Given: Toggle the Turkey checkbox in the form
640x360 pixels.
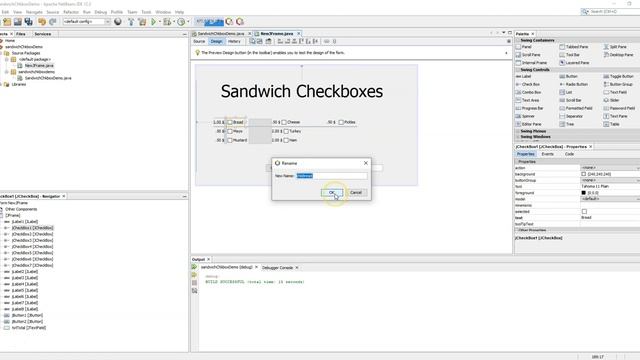Looking at the screenshot, I should pos(286,131).
